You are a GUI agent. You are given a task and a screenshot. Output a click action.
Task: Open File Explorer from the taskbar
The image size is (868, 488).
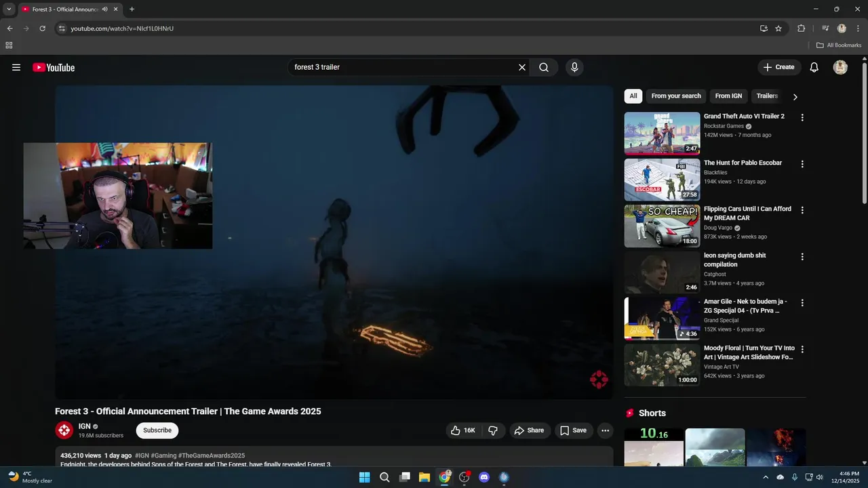pyautogui.click(x=425, y=477)
